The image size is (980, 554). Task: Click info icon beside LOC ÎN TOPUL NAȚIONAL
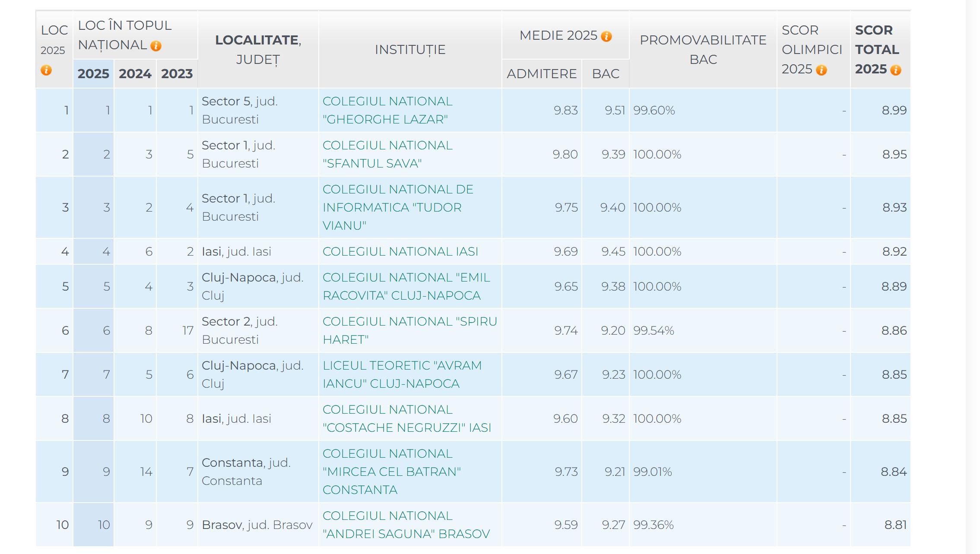point(156,46)
